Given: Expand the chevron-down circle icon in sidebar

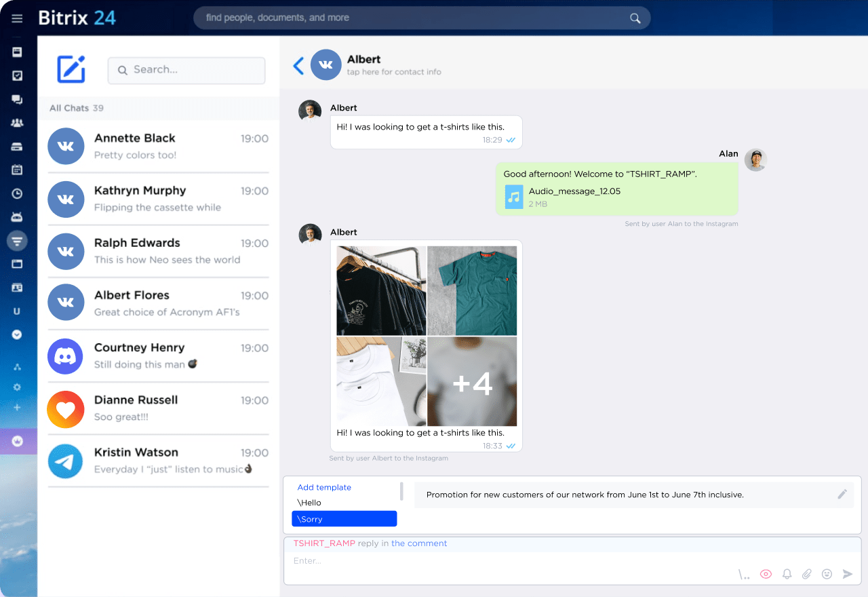Looking at the screenshot, I should [16, 334].
